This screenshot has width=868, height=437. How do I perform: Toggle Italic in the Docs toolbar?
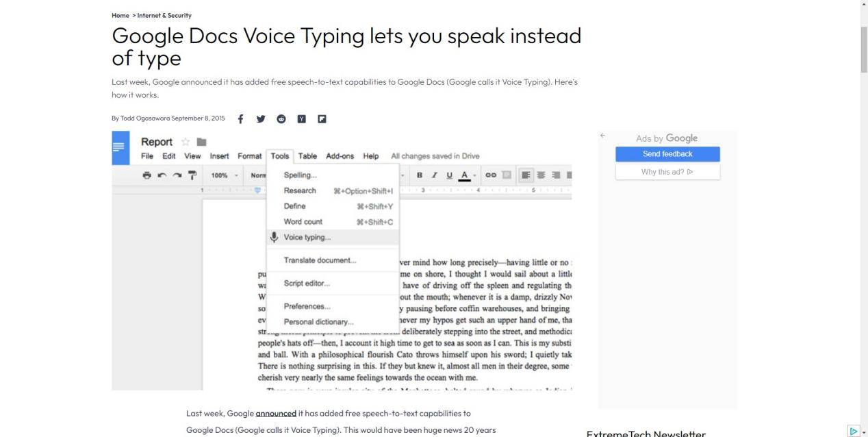[x=434, y=175]
